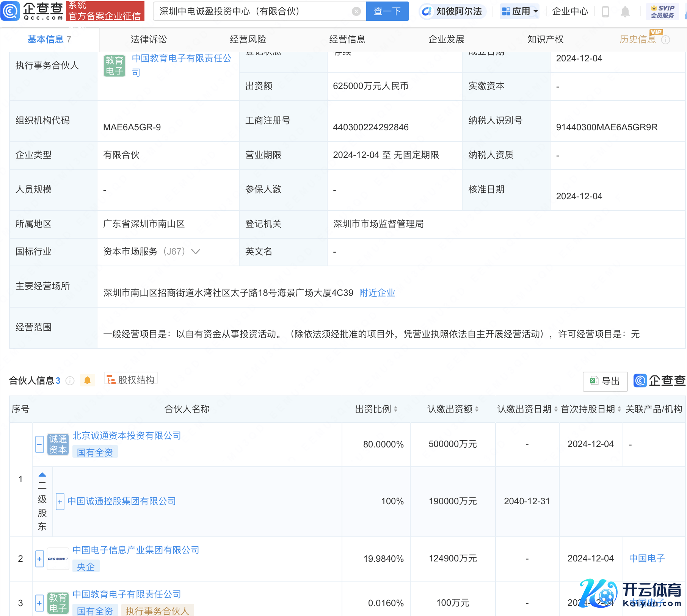Click the orange alert bell near 合伙人信息
This screenshot has width=687, height=616.
click(x=87, y=380)
